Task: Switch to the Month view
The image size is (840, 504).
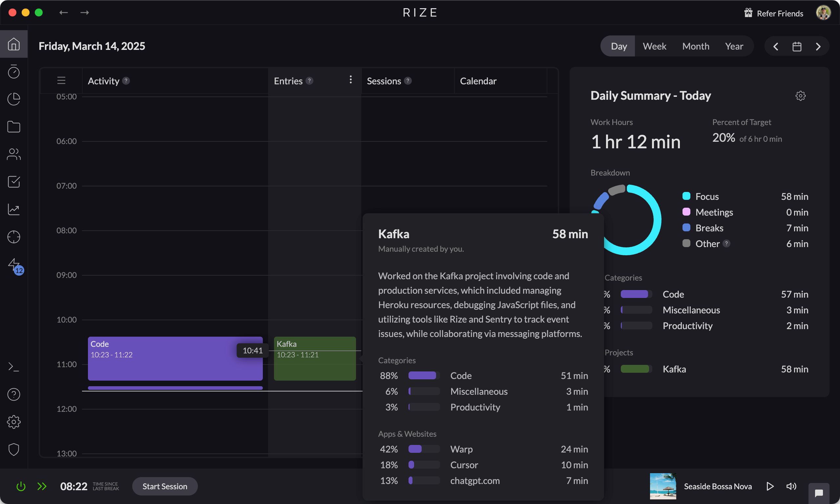Action: (695, 46)
